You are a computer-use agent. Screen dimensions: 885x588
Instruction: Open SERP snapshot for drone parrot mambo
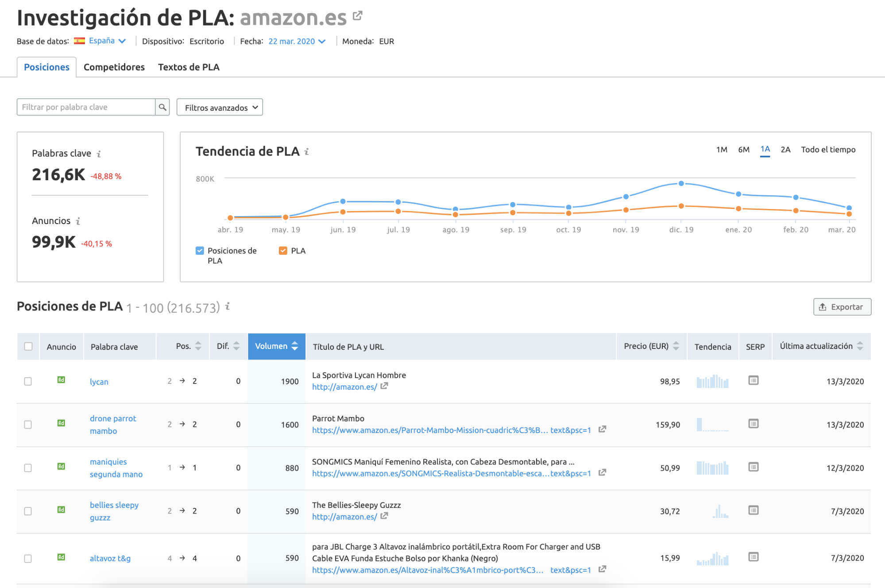coord(754,424)
